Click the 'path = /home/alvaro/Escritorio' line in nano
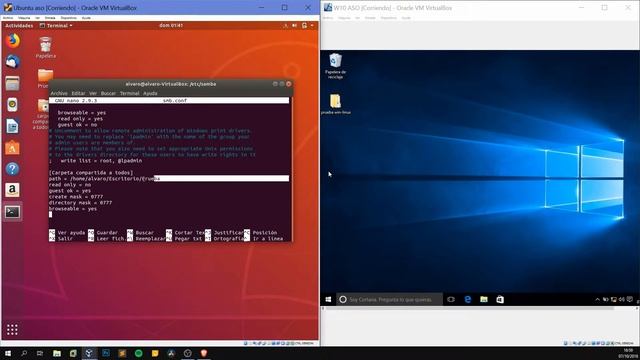640x360 pixels. [x=104, y=179]
